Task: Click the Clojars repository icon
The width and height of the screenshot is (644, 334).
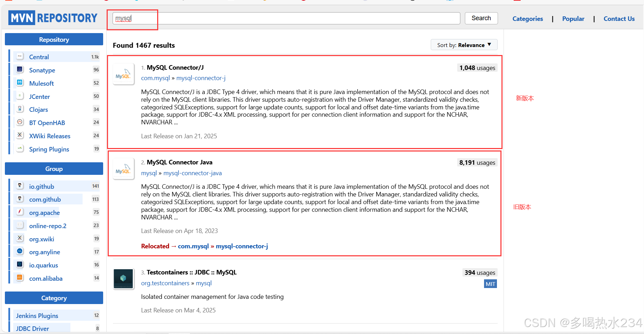Action: [x=20, y=109]
